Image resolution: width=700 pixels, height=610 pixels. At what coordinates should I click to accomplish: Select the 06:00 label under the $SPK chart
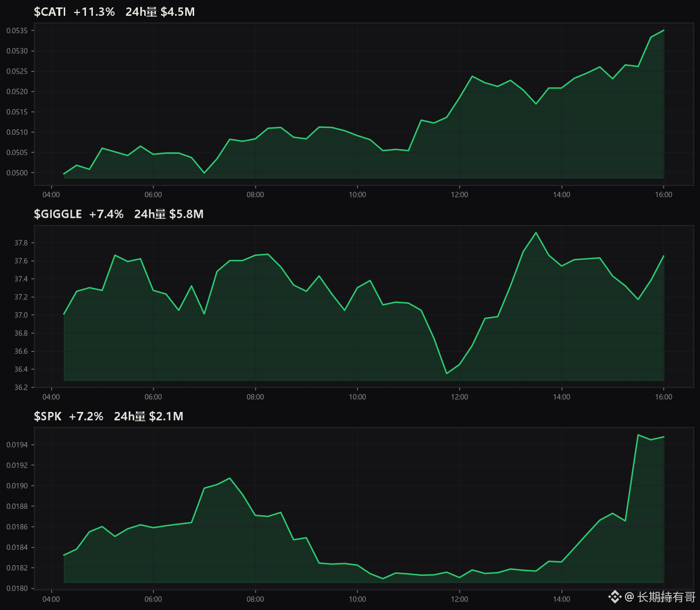click(153, 599)
